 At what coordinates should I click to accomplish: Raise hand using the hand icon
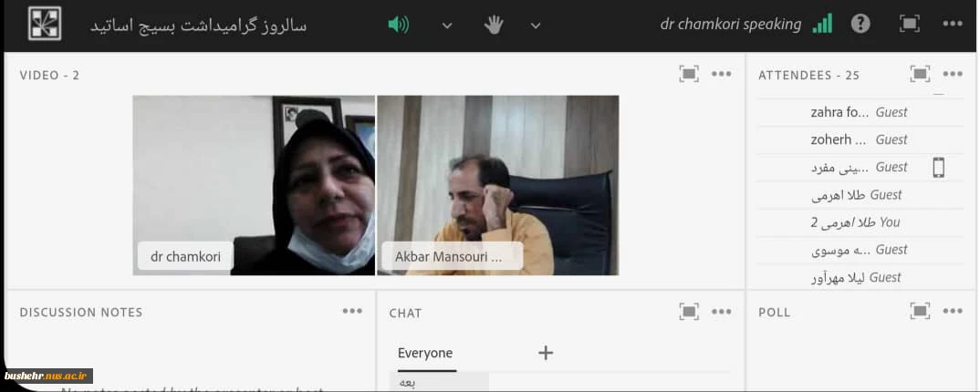click(x=494, y=25)
